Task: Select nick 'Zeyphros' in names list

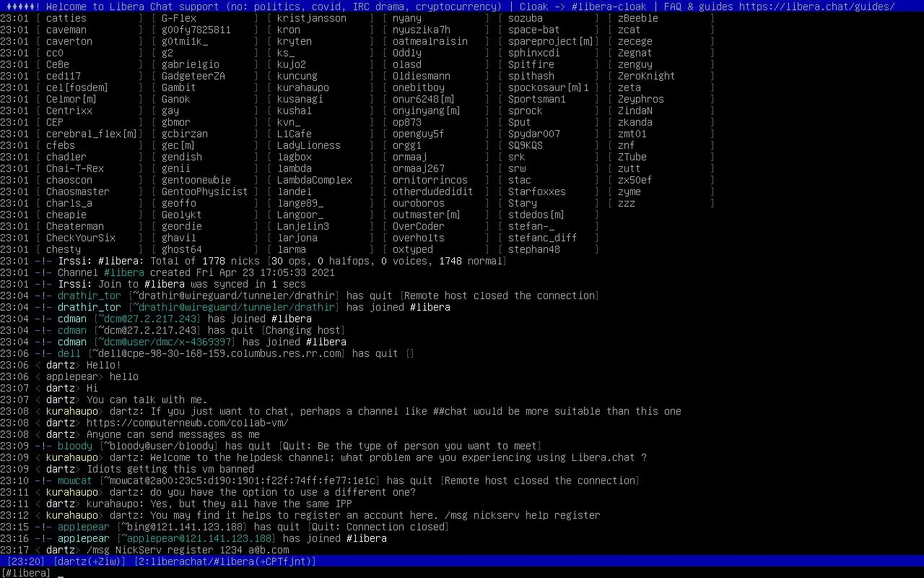Action: pos(641,99)
